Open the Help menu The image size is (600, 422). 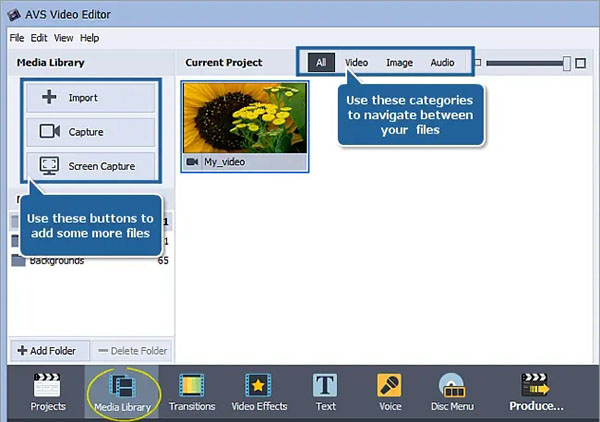[x=89, y=38]
